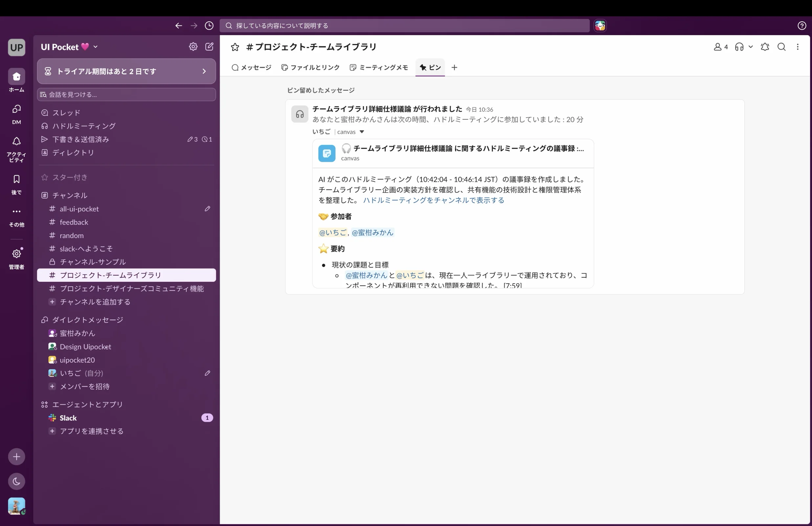Go forward with the right arrow
This screenshot has height=526, width=812.
194,26
